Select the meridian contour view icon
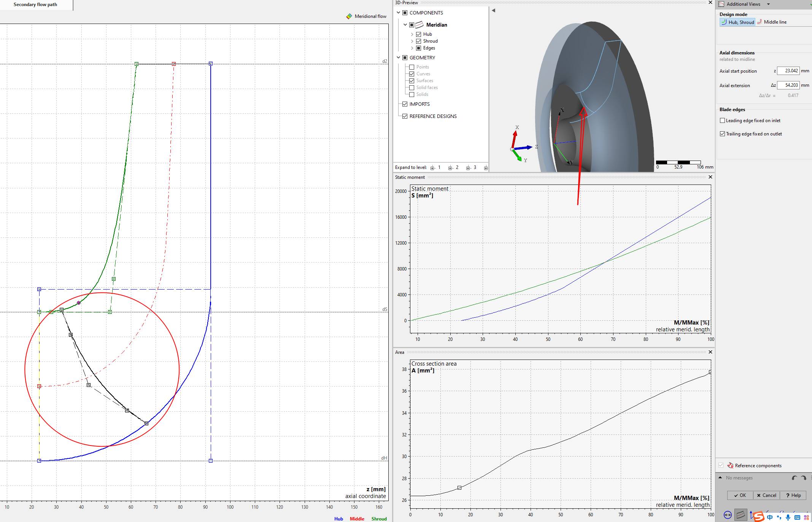The height and width of the screenshot is (522, 812). pyautogui.click(x=740, y=515)
